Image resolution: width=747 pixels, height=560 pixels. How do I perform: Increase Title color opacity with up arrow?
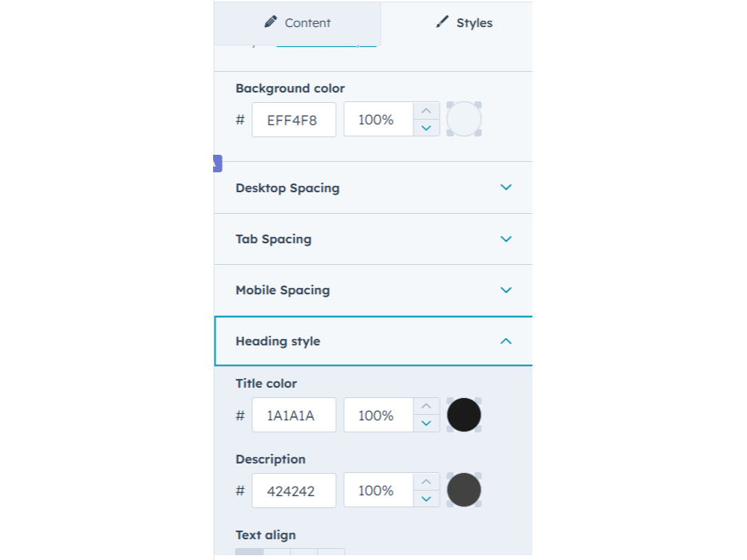(x=426, y=407)
